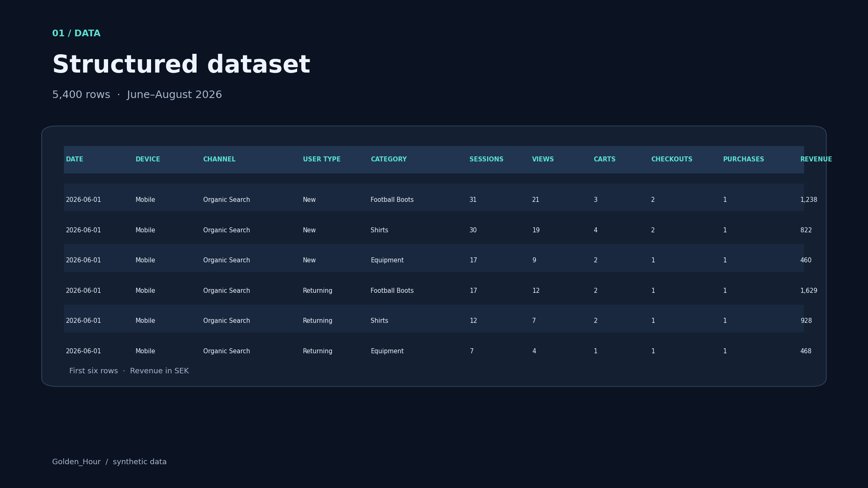Viewport: 868px width, 488px height.
Task: Click sessions value 7 in last Equipment row
Action: [472, 351]
